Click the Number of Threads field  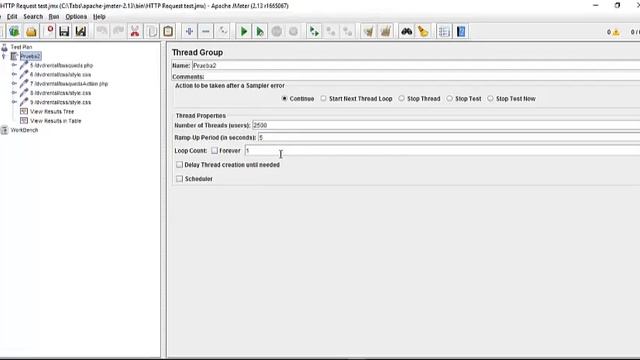click(446, 125)
